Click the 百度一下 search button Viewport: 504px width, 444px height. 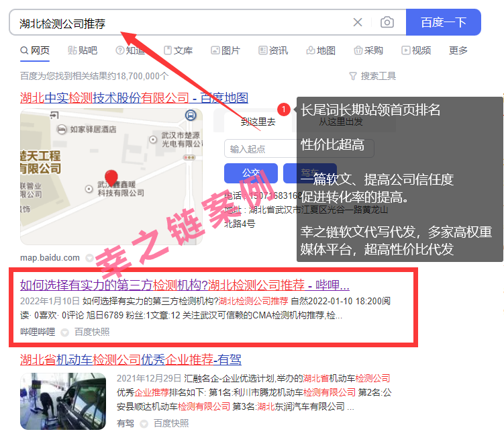[443, 22]
